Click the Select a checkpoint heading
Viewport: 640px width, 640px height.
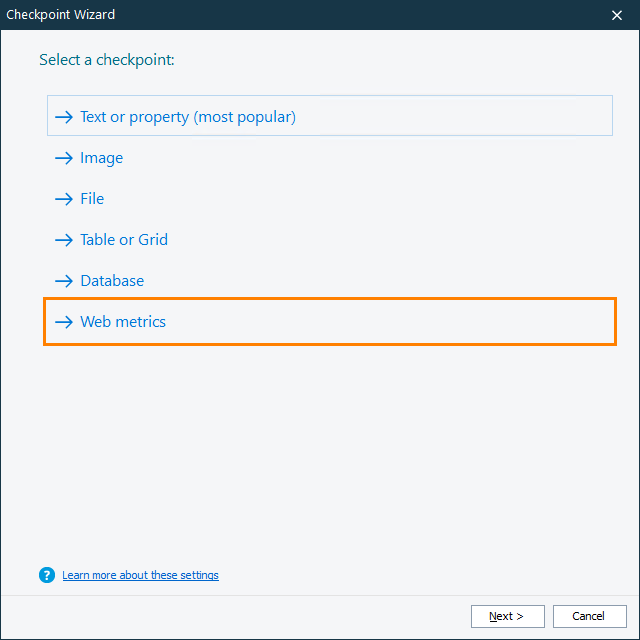point(107,60)
